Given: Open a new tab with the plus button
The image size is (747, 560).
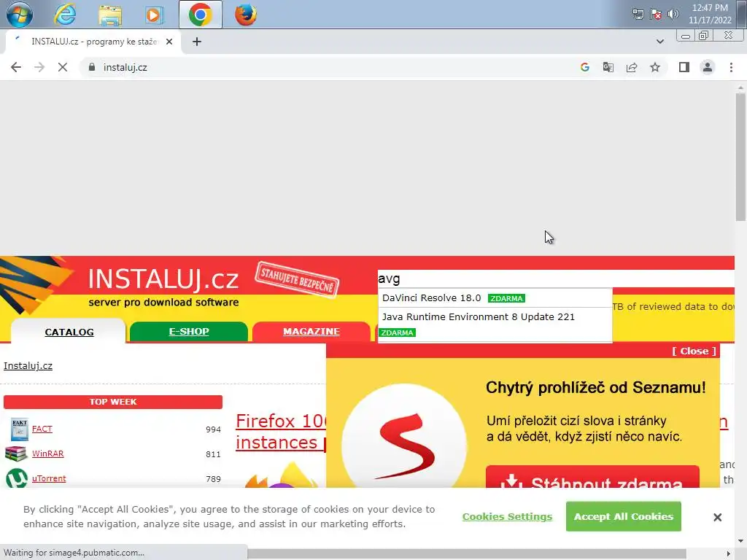Looking at the screenshot, I should 197,42.
